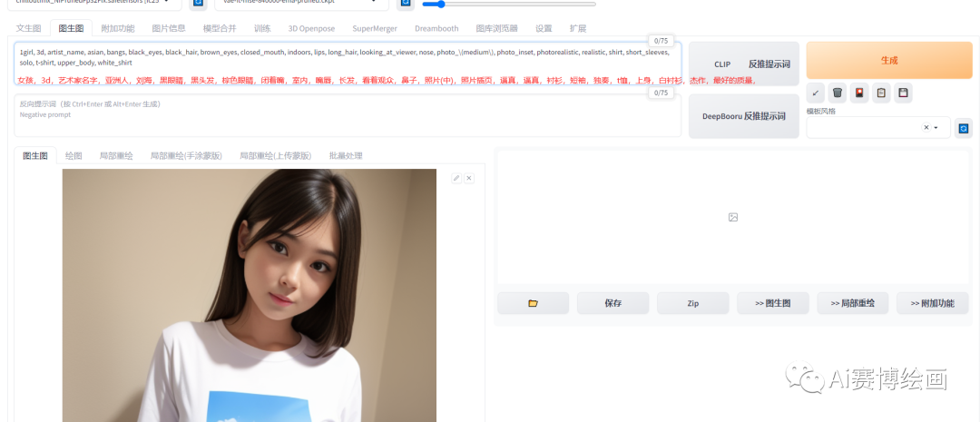Send result with >> 附加功能 button

pos(933,303)
